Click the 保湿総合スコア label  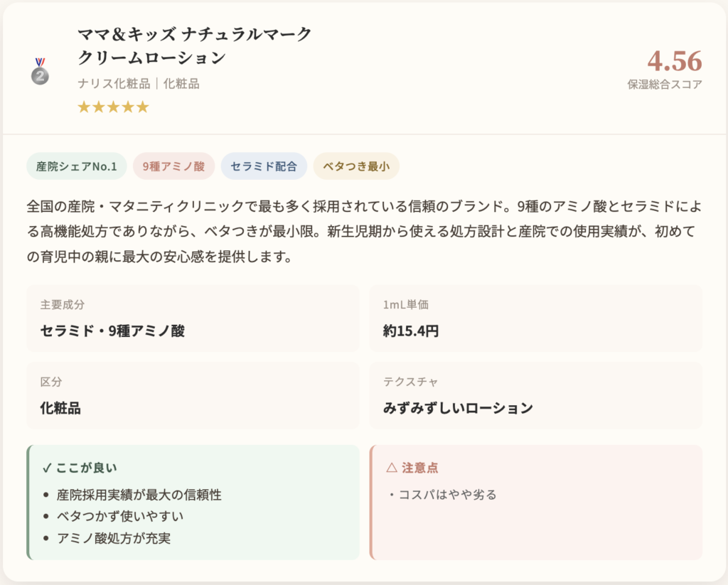[664, 85]
